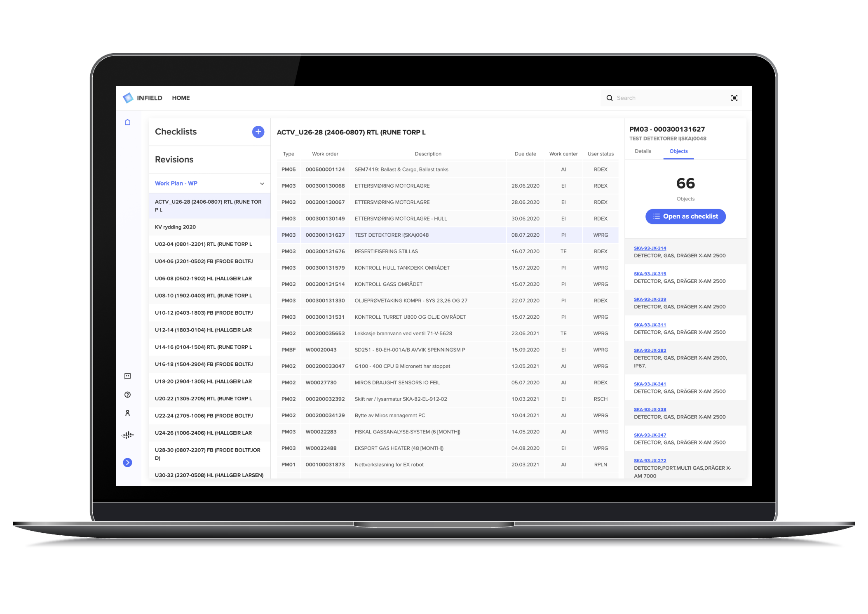
Task: Collapse the Work Plan - WP dropdown
Action: (x=262, y=183)
